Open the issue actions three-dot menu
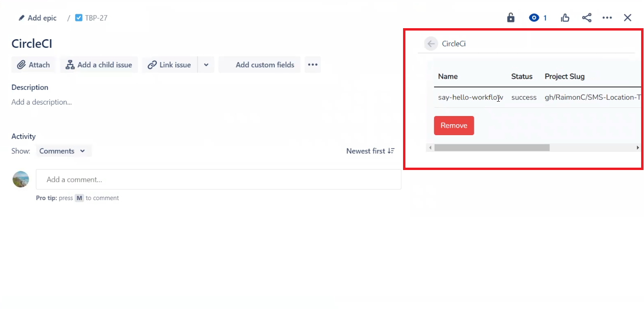The image size is (644, 309). [x=607, y=18]
